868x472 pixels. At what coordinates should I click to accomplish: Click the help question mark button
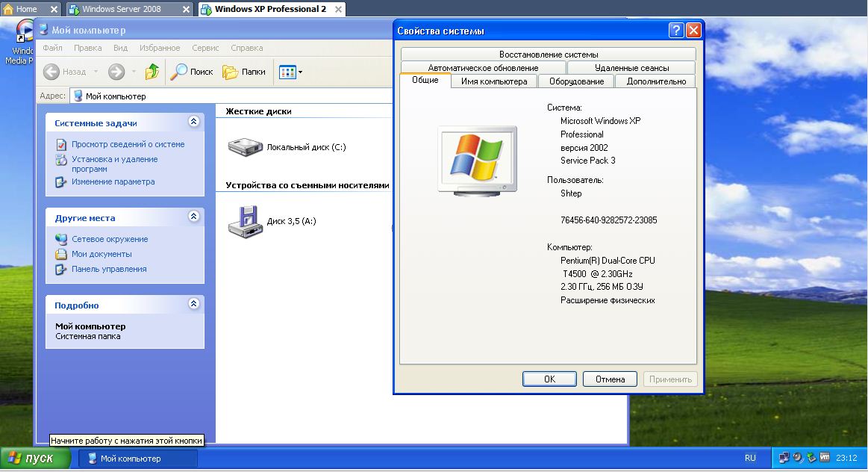(676, 31)
